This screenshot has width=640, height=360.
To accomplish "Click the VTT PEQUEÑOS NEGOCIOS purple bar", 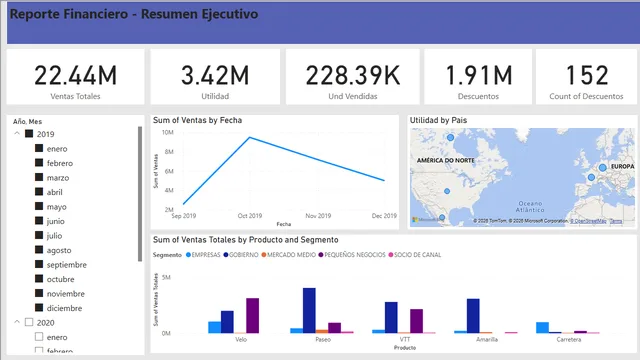I will click(x=416, y=321).
